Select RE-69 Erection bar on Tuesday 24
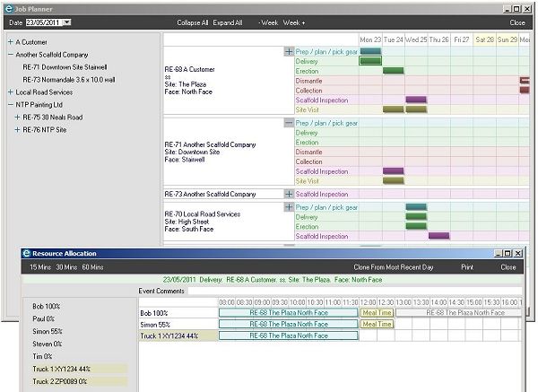This screenshot has height=392, width=538. coord(393,70)
